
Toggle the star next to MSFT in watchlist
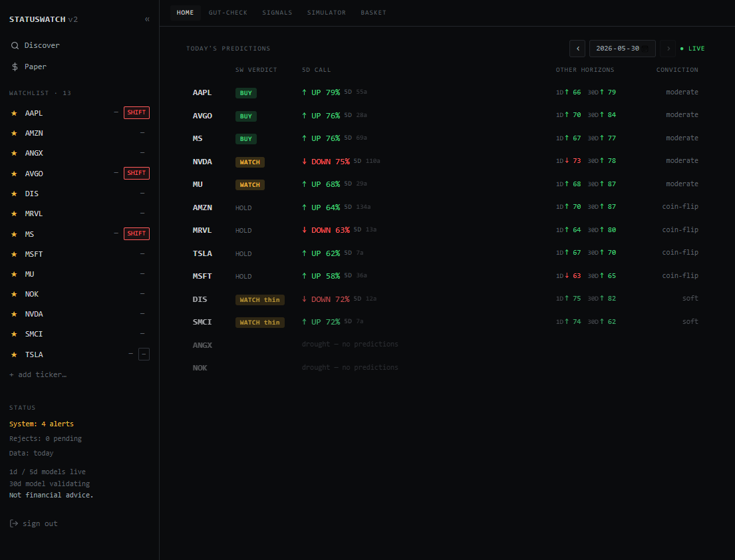14,254
